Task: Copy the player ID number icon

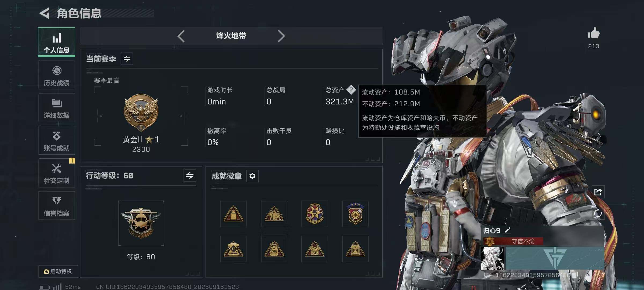Action: 574,275
